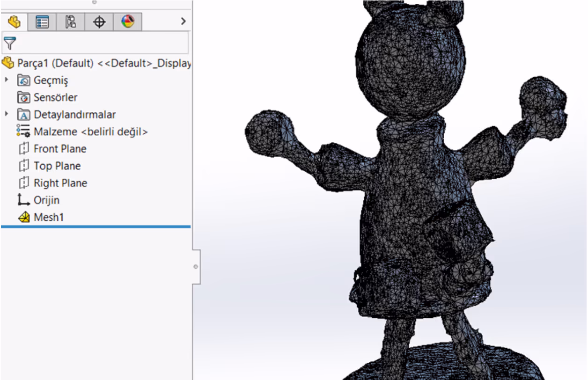Open the DimXpertManager tab
The width and height of the screenshot is (588, 380).
[x=99, y=22]
